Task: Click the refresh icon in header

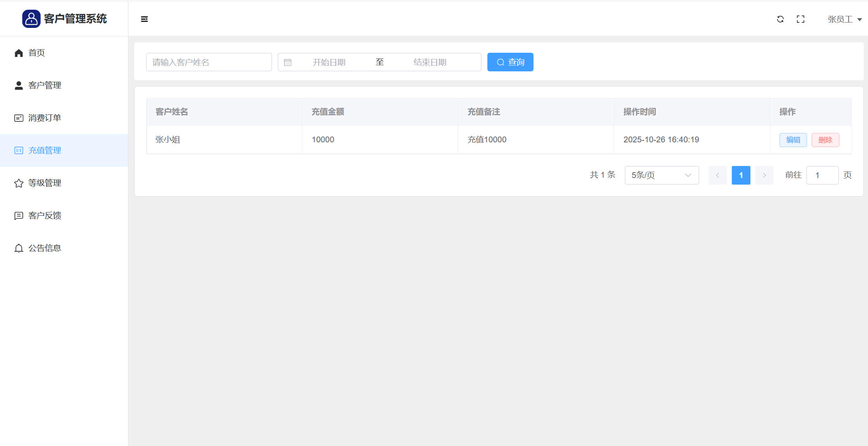Action: [780, 19]
